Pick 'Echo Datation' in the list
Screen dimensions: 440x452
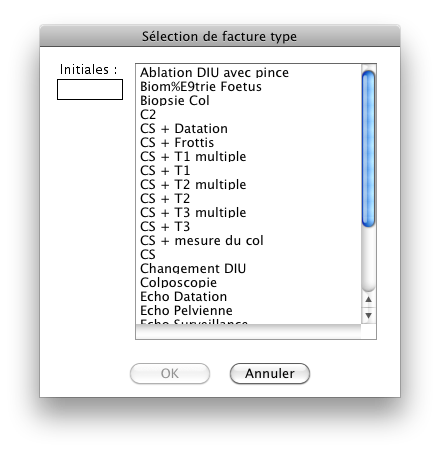248,296
